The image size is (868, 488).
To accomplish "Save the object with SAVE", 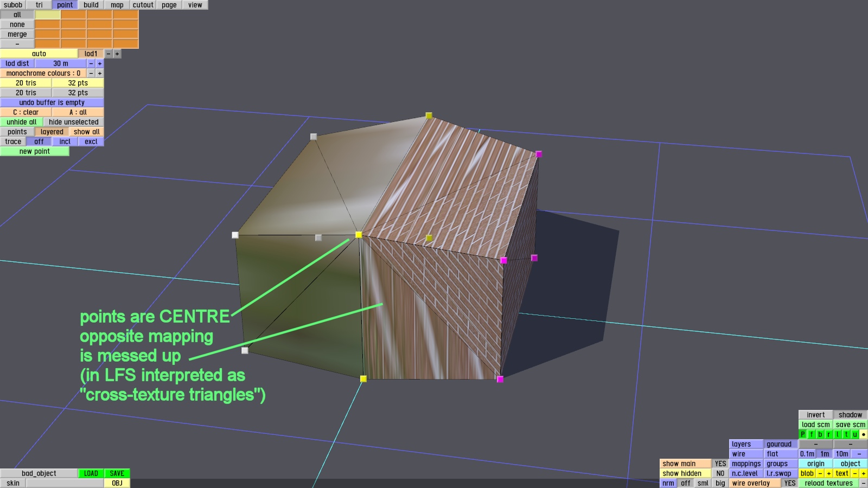I will (117, 473).
